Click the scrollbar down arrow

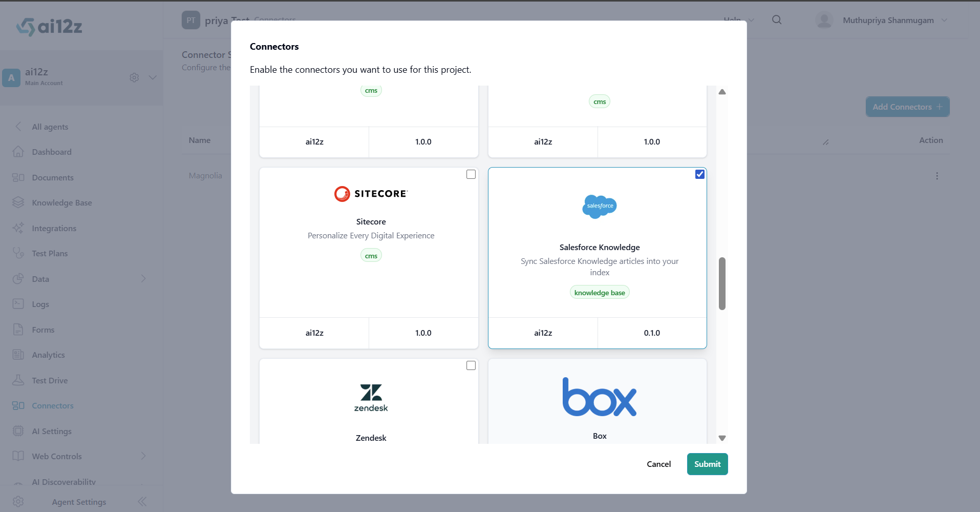tap(722, 438)
